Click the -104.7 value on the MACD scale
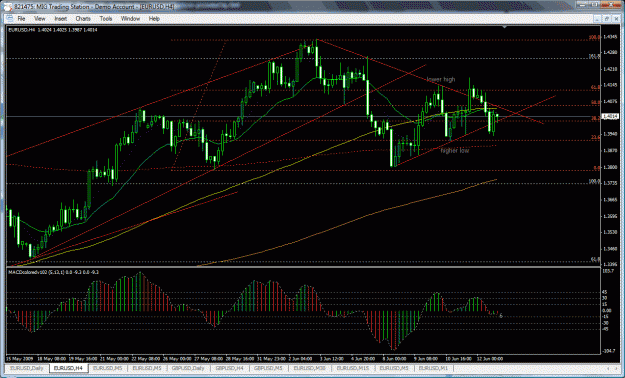The width and height of the screenshot is (625, 378). [609, 351]
